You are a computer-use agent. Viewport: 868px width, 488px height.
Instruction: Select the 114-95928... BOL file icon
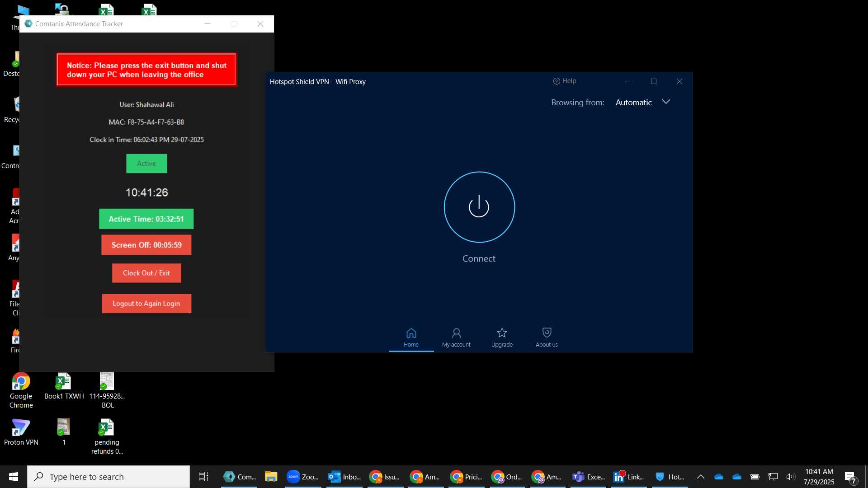point(107,390)
